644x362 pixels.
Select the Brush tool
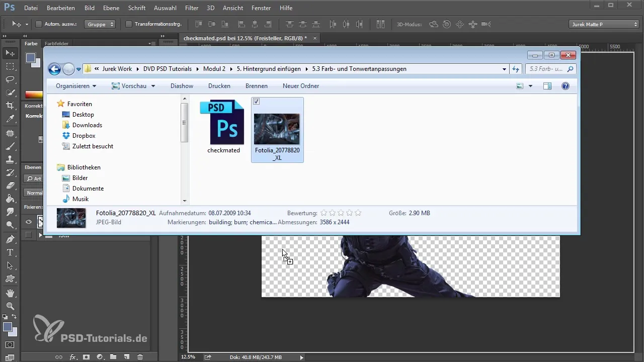coord(10,147)
